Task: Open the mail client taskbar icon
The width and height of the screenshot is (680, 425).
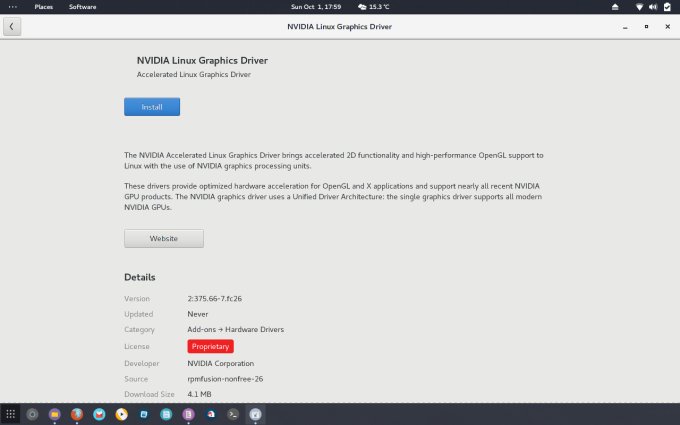Action: [x=99, y=414]
